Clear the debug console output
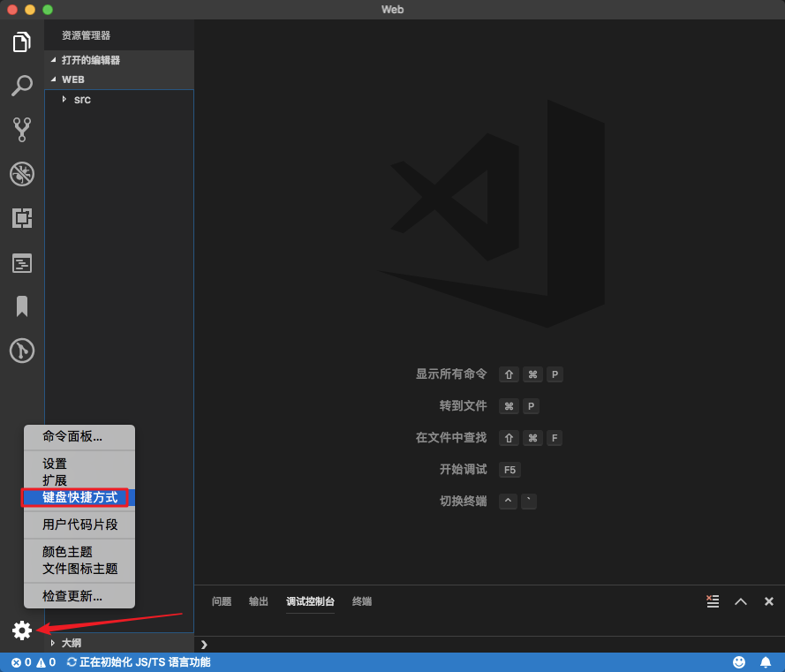 pos(713,601)
